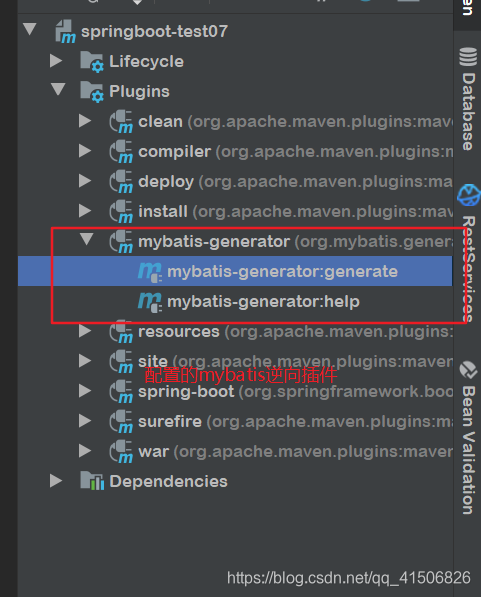Click the Dependencies folder icon
The height and width of the screenshot is (597, 481).
pyautogui.click(x=92, y=481)
